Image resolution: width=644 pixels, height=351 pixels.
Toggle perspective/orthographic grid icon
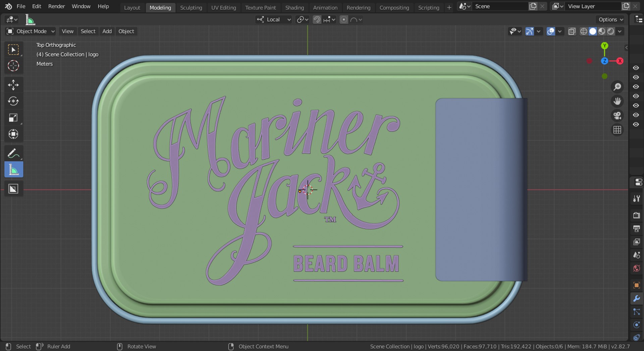(x=617, y=130)
